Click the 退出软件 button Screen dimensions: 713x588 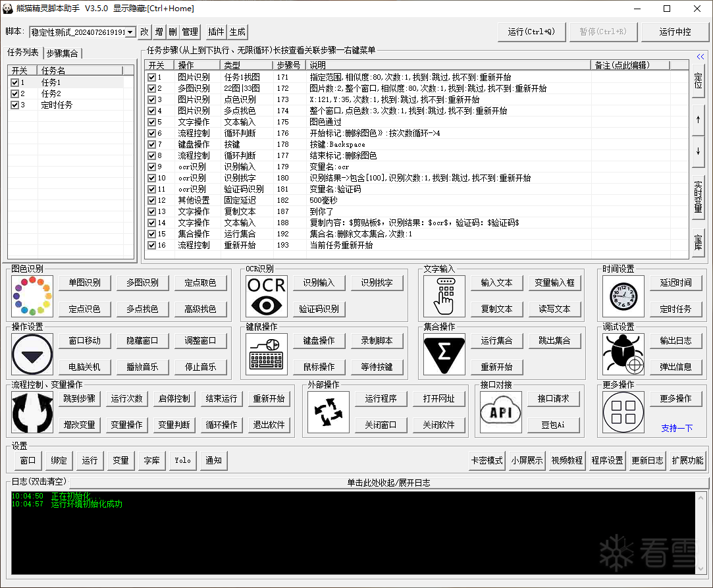click(269, 425)
